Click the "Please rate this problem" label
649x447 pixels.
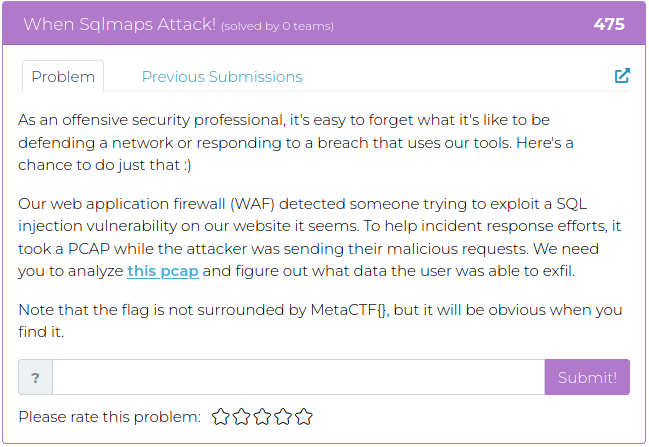tap(110, 417)
